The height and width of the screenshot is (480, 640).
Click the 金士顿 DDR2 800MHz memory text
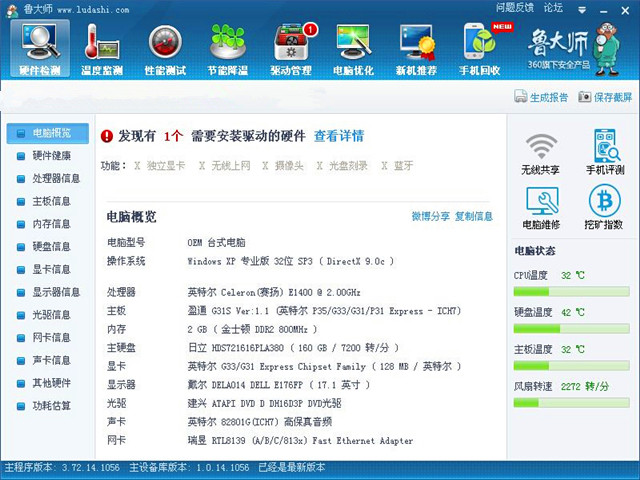(252, 329)
